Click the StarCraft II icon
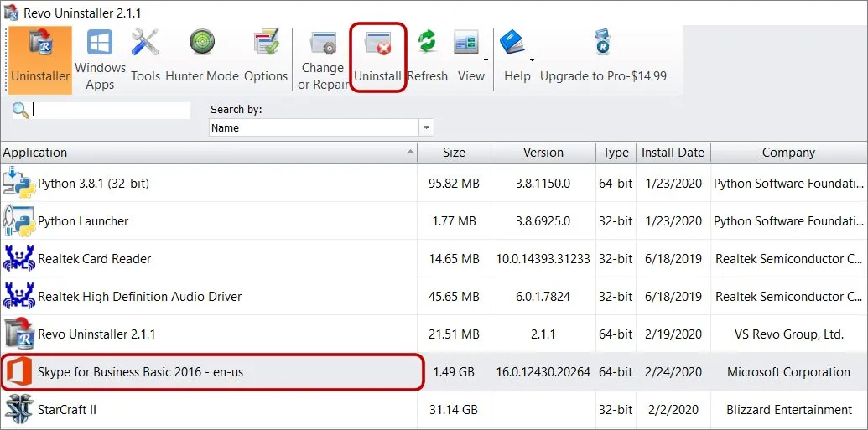Viewport: 868px width, 430px height. pyautogui.click(x=18, y=410)
